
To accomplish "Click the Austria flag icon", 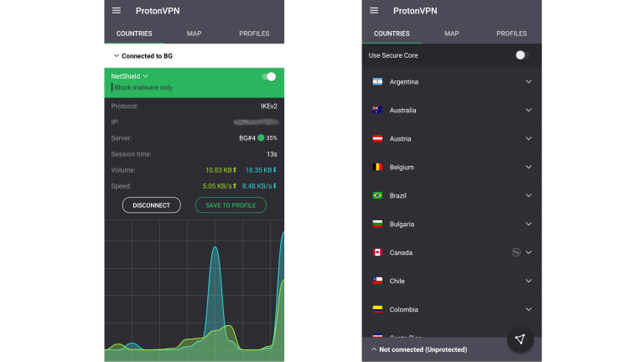I will 377,139.
